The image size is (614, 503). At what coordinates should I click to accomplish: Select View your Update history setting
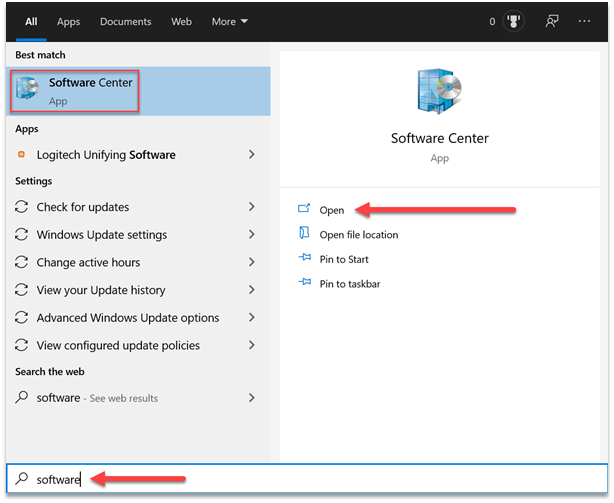pos(100,290)
